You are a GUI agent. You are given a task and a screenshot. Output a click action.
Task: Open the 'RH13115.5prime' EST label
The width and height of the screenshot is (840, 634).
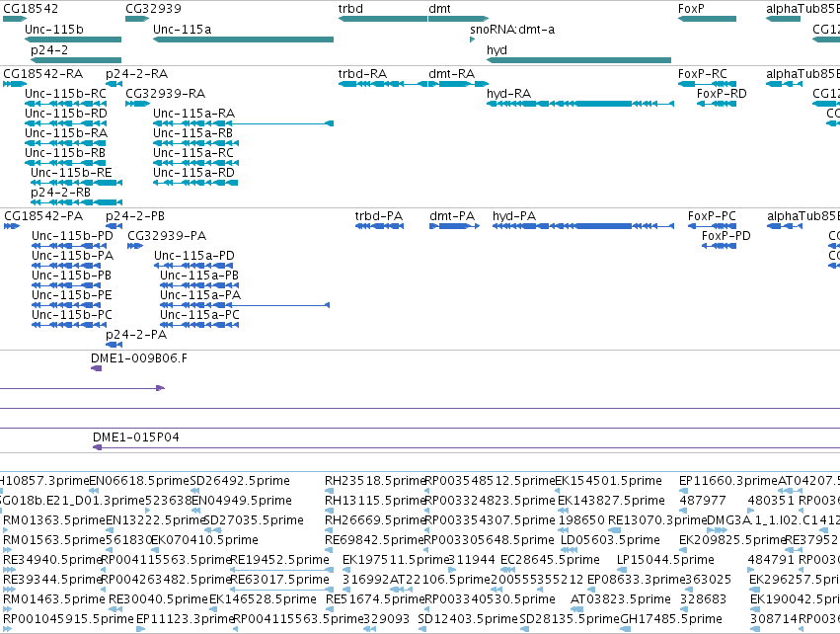pos(374,501)
